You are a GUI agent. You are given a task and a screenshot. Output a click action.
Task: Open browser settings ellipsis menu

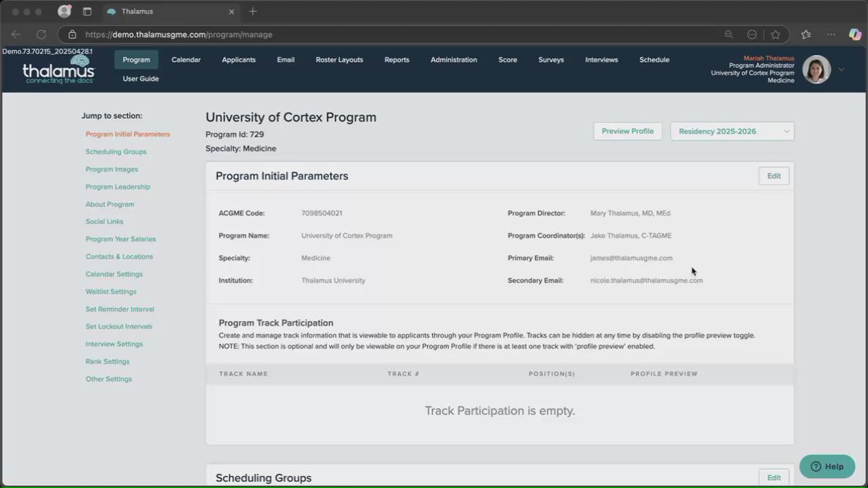point(831,35)
